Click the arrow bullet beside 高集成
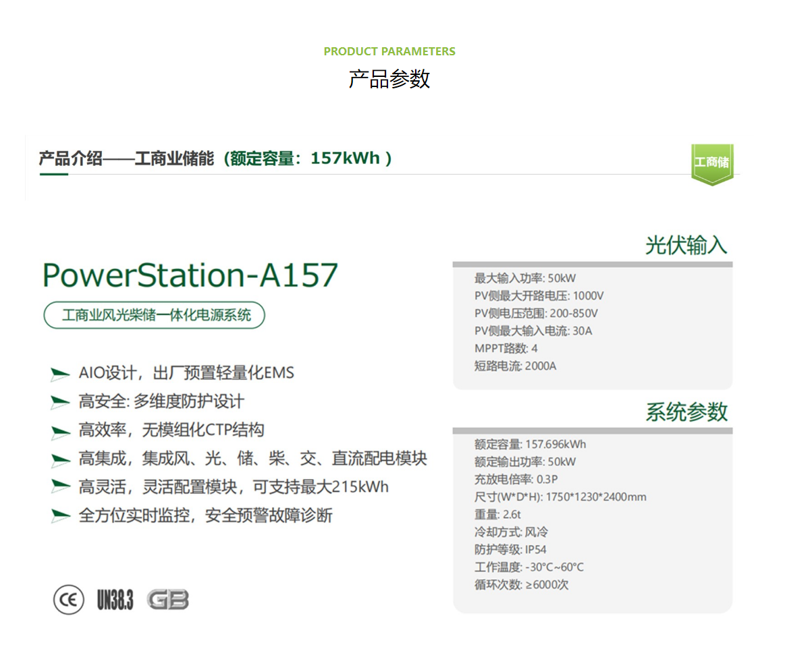This screenshot has height=672, width=787. [x=60, y=459]
